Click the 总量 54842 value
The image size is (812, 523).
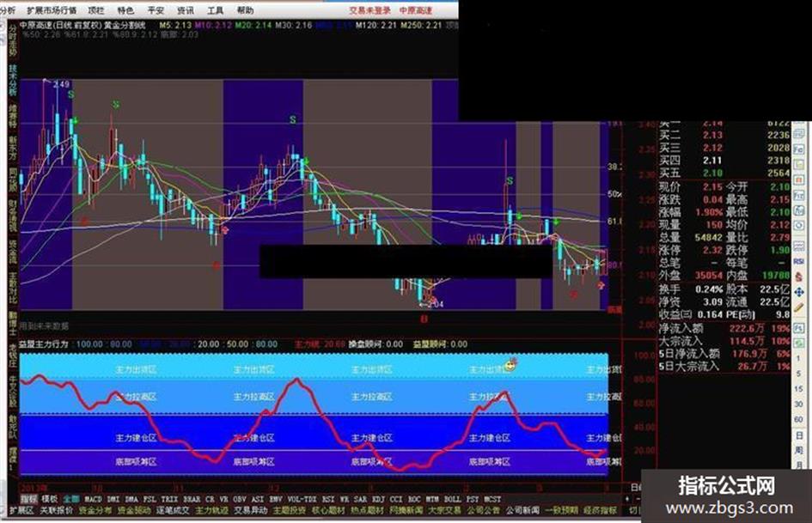click(x=708, y=238)
